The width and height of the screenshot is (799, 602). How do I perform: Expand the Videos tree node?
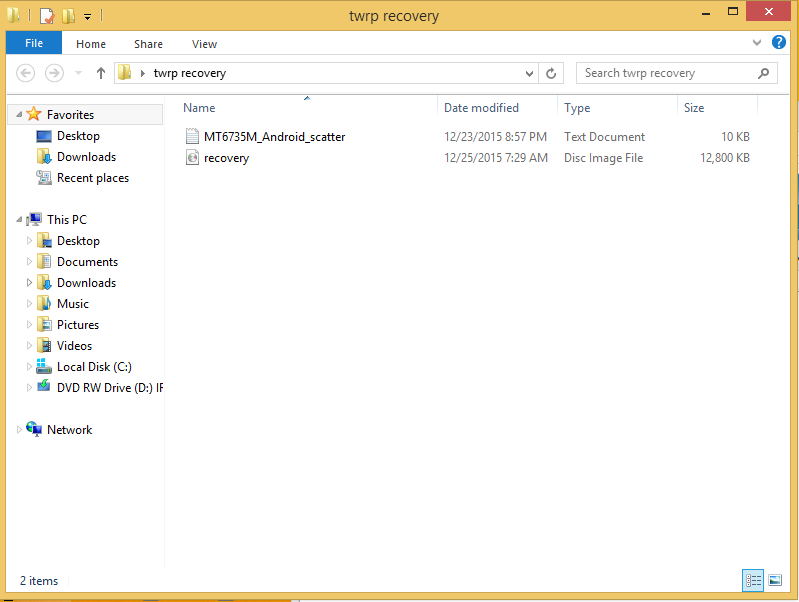pyautogui.click(x=29, y=346)
